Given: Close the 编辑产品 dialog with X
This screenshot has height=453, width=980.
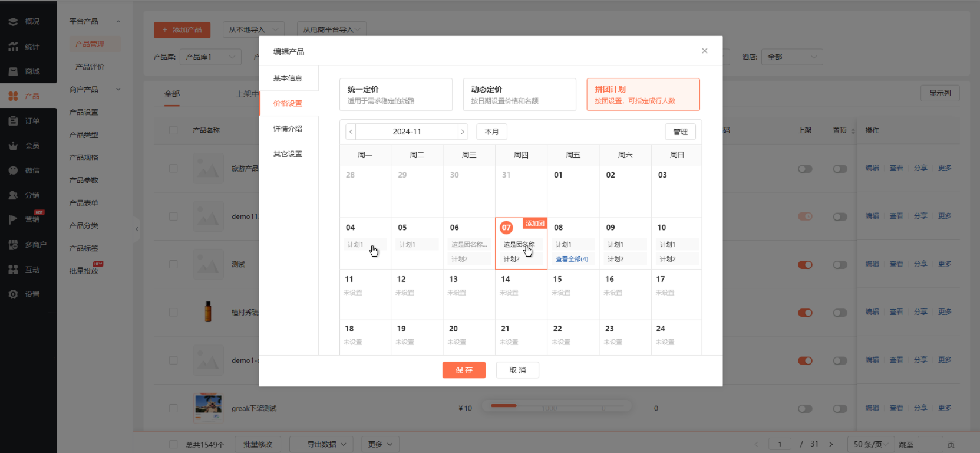Looking at the screenshot, I should 705,51.
